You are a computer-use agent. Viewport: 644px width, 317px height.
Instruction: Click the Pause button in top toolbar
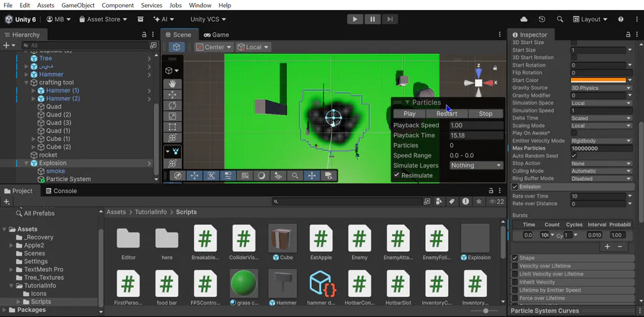pyautogui.click(x=373, y=19)
